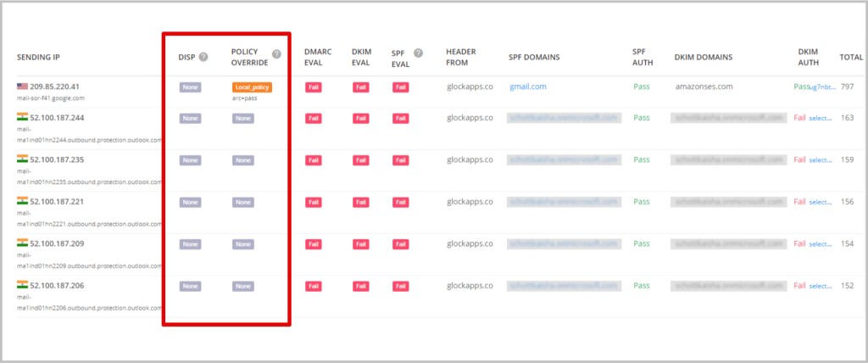
Task: Click the Policy Override help icon
Action: (276, 53)
